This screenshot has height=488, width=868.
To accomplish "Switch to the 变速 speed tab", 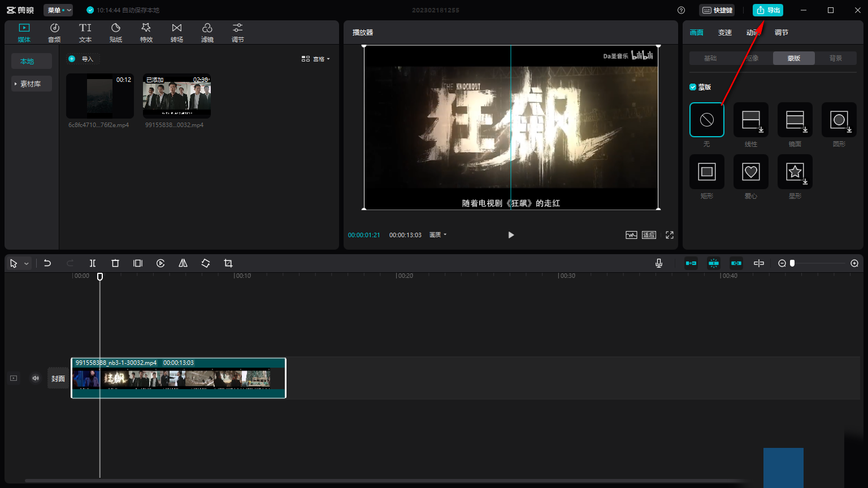I will click(725, 33).
